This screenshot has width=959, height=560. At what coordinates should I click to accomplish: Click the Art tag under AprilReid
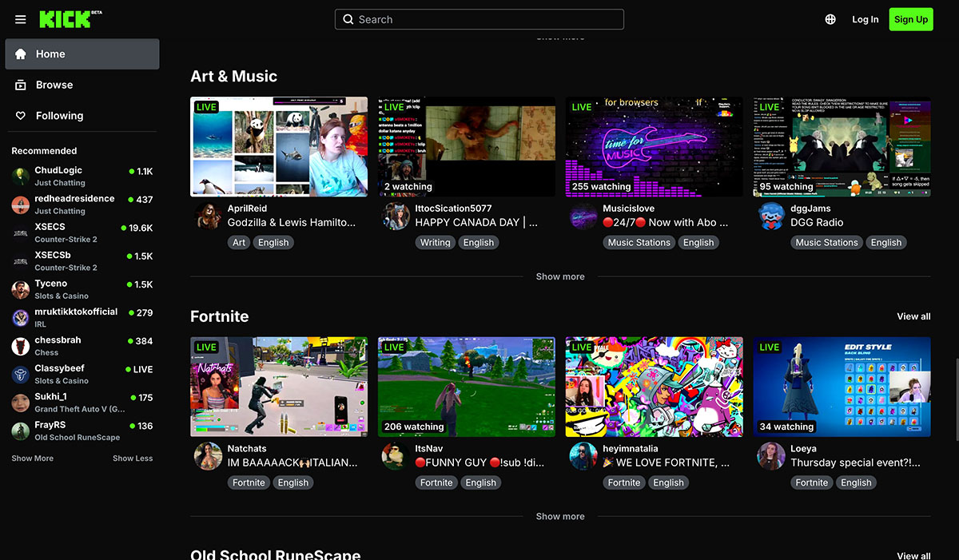[239, 243]
